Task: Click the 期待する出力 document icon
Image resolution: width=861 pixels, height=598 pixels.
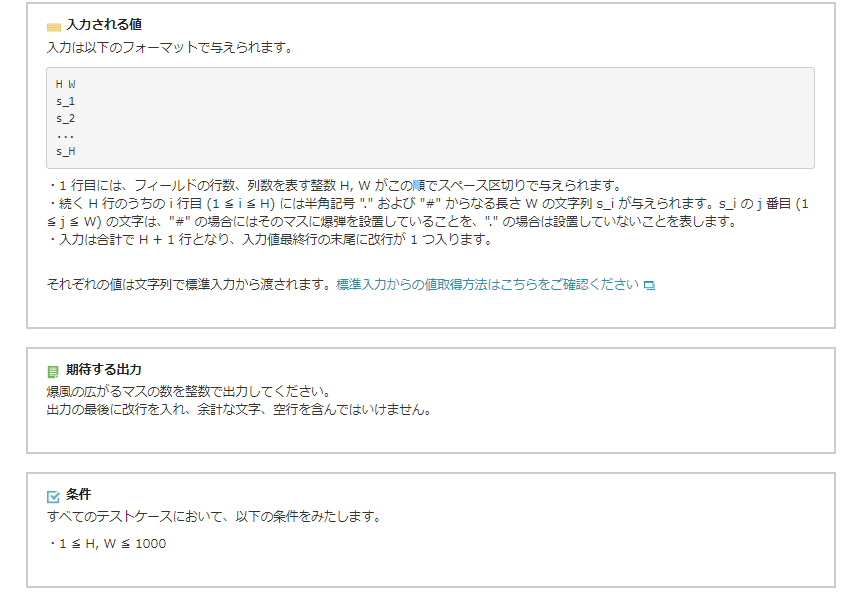Action: [x=54, y=371]
